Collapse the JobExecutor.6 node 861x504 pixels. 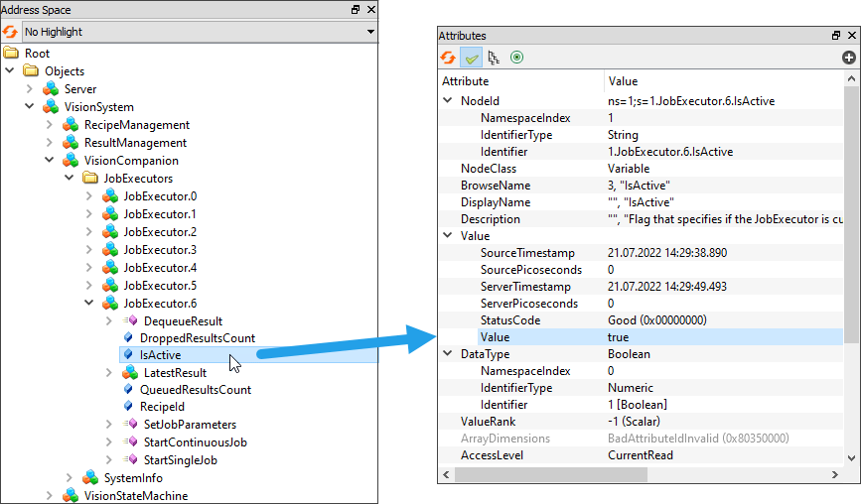pyautogui.click(x=89, y=304)
